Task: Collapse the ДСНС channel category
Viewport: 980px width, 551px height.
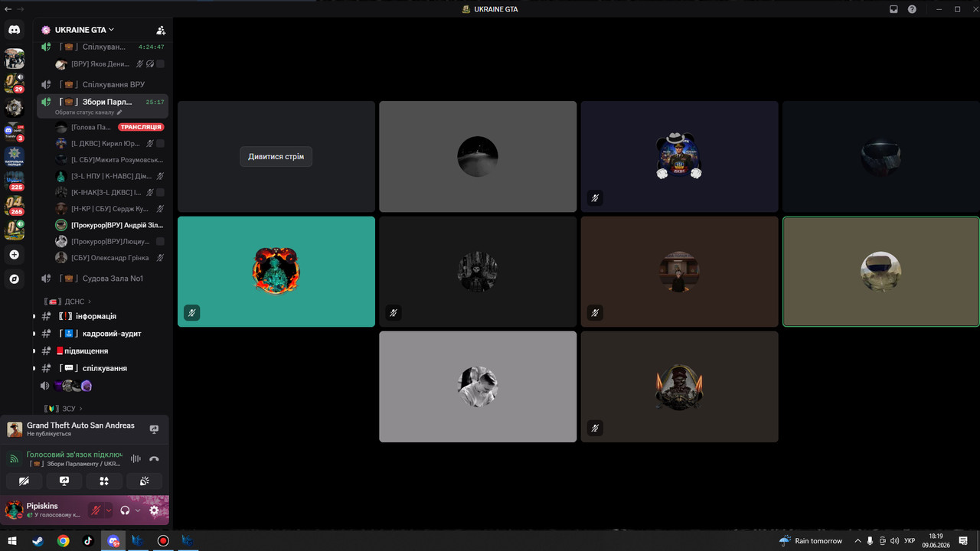Action: 67,302
